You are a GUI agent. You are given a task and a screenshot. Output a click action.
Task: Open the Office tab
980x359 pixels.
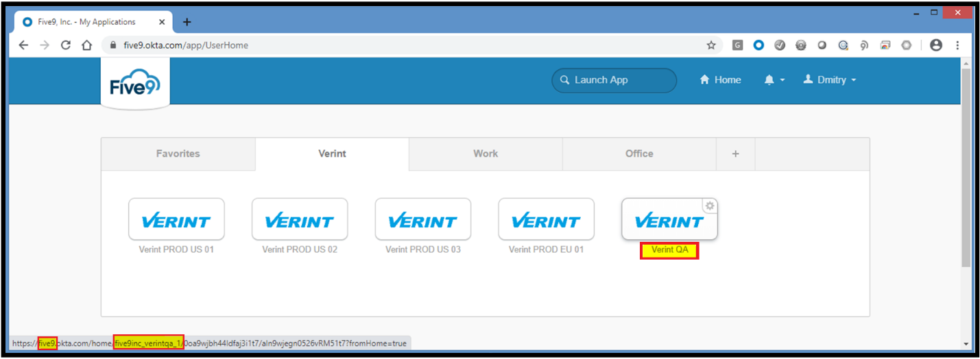tap(639, 154)
